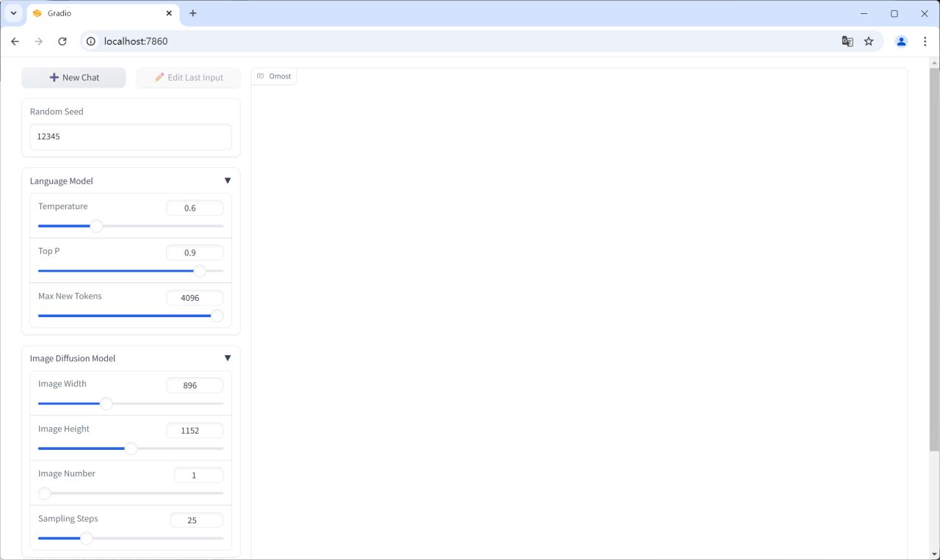Click the page vertical scrollbar
This screenshot has height=560, width=940.
[x=934, y=258]
